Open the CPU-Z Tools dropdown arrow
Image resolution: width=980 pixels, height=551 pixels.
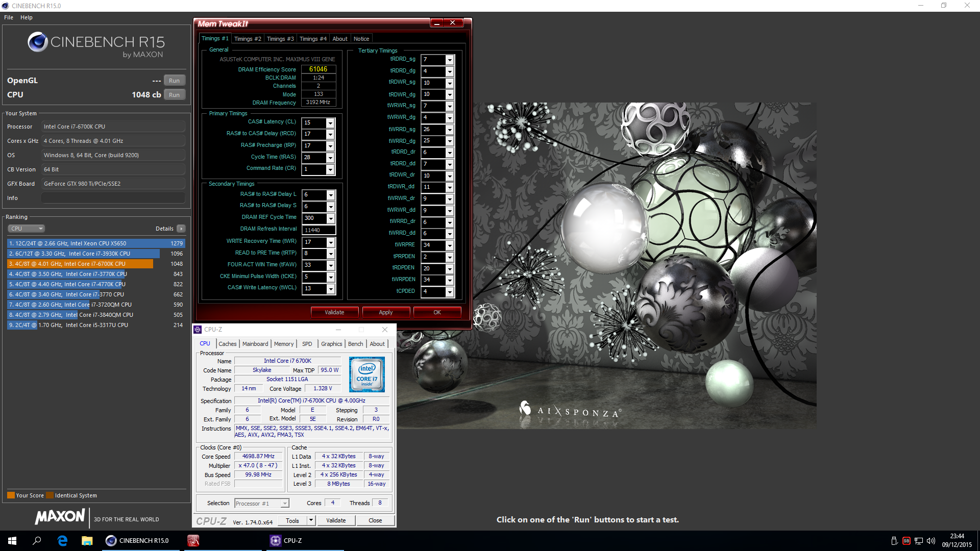point(311,520)
